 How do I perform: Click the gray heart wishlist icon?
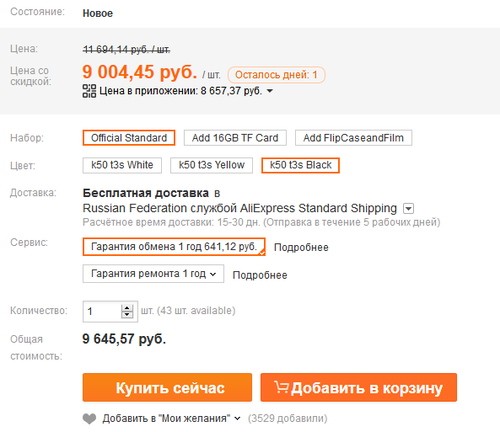pyautogui.click(x=89, y=419)
